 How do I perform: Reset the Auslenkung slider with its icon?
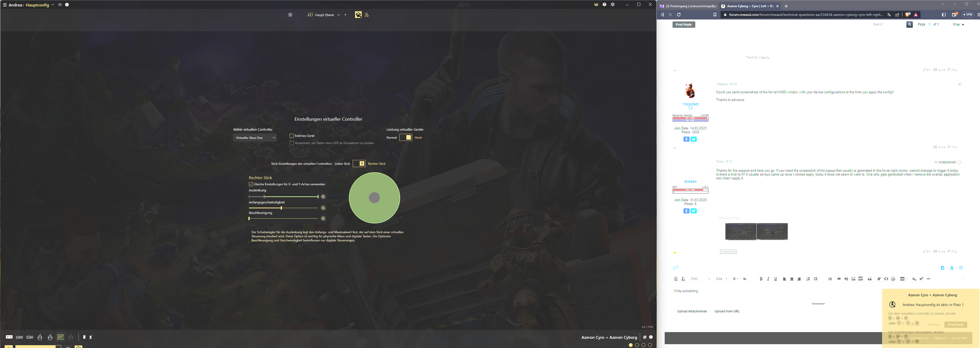click(323, 197)
